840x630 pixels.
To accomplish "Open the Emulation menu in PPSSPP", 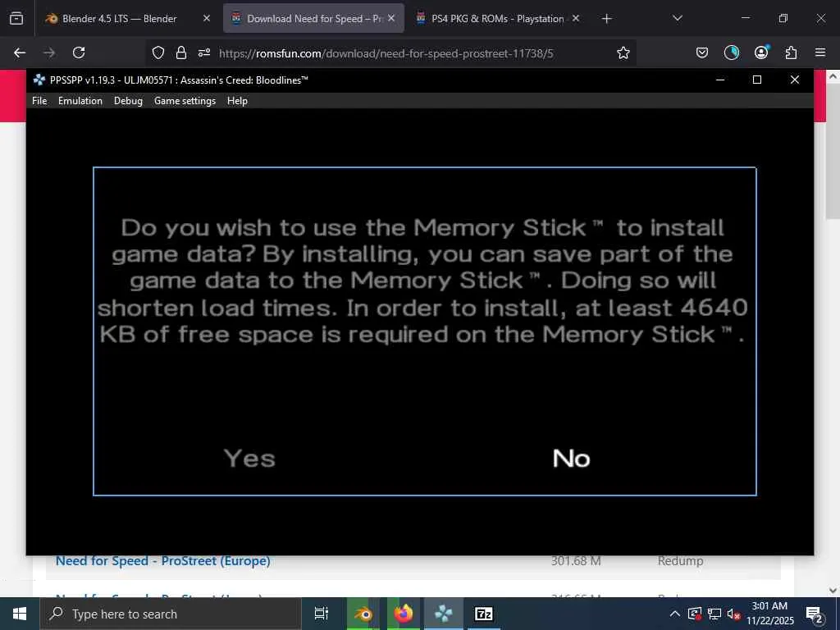I will click(80, 101).
